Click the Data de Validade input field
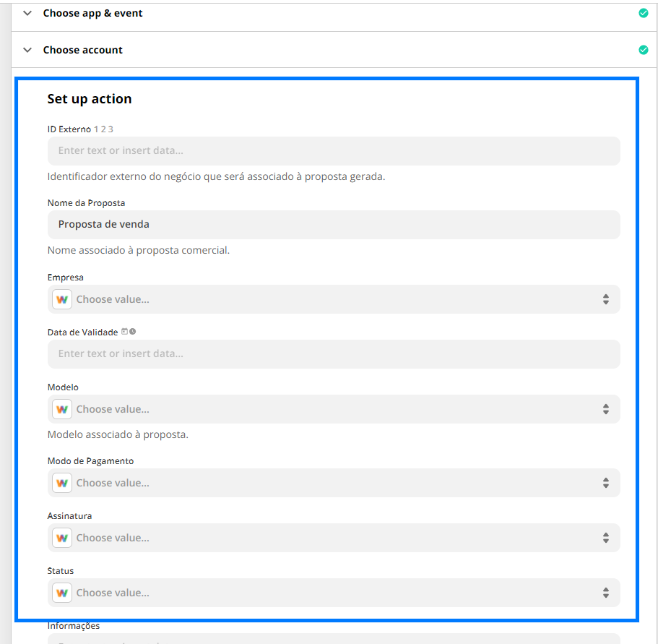 tap(334, 354)
